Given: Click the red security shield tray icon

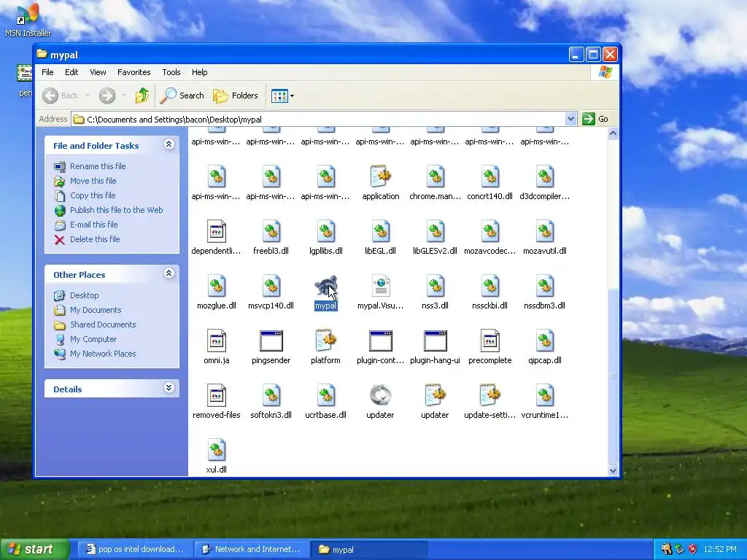Looking at the screenshot, I should [x=693, y=550].
